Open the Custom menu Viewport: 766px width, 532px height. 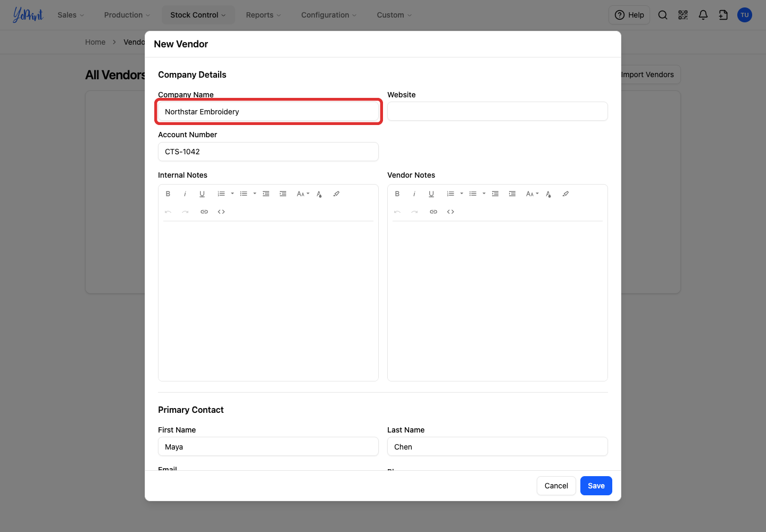394,15
